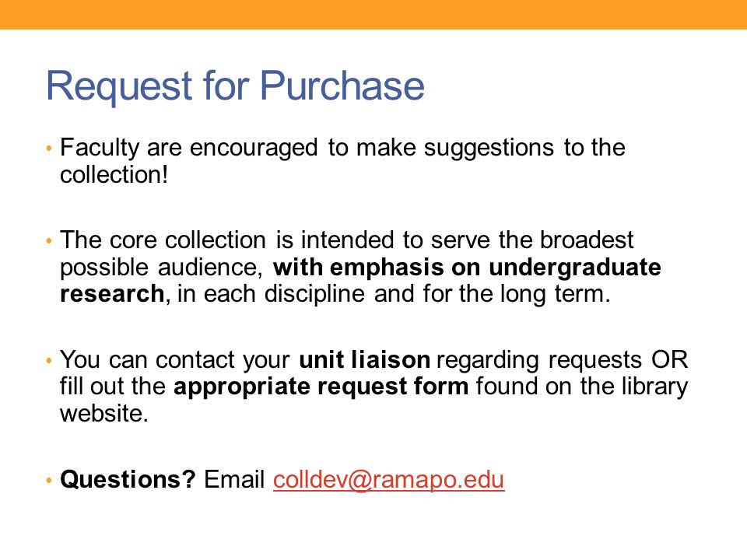The image size is (747, 560).
Task: Click the orange bullet before 'Questions?'
Action: coord(49,481)
